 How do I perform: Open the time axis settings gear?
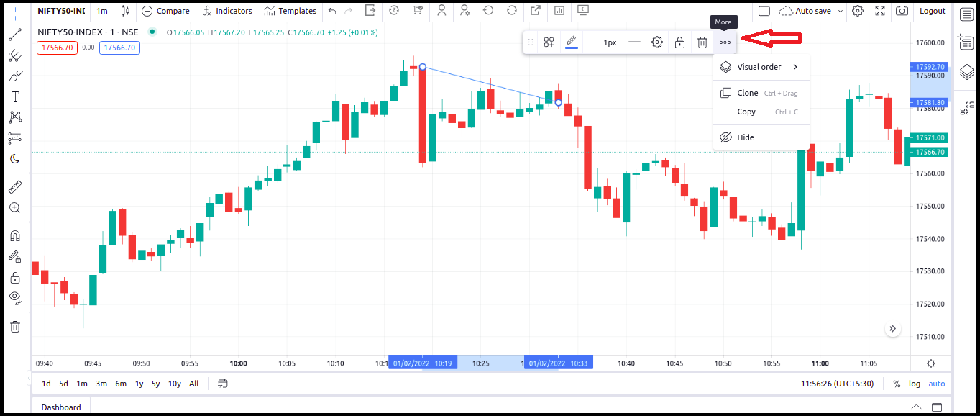(931, 363)
